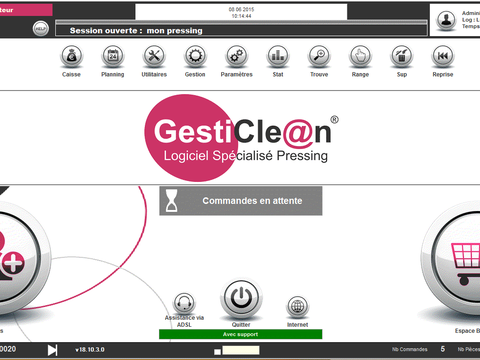Click the Quitter power button
The height and width of the screenshot is (360, 480).
[x=241, y=298]
